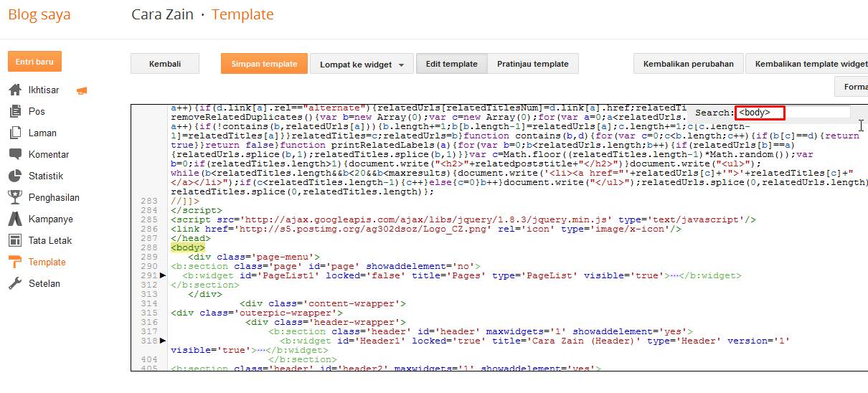Viewport: 868px width, 393px height.
Task: Switch to the Edit template tab
Action: [x=451, y=64]
